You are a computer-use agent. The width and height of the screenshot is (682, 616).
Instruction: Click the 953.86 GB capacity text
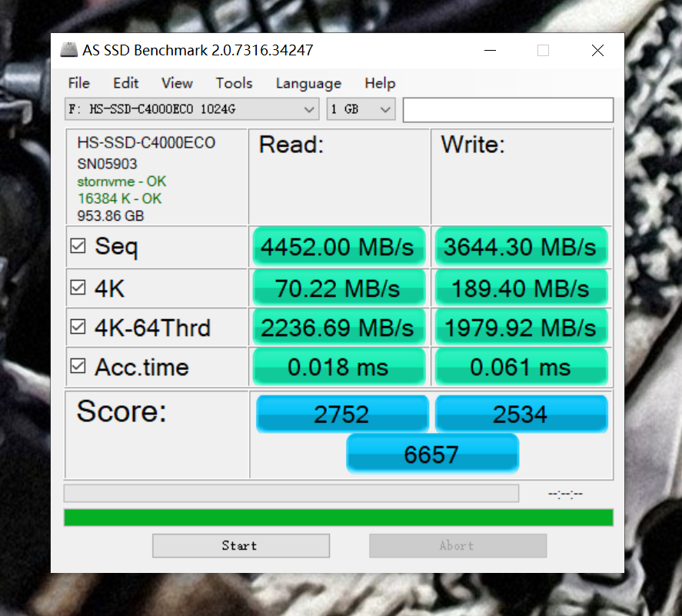pyautogui.click(x=111, y=216)
